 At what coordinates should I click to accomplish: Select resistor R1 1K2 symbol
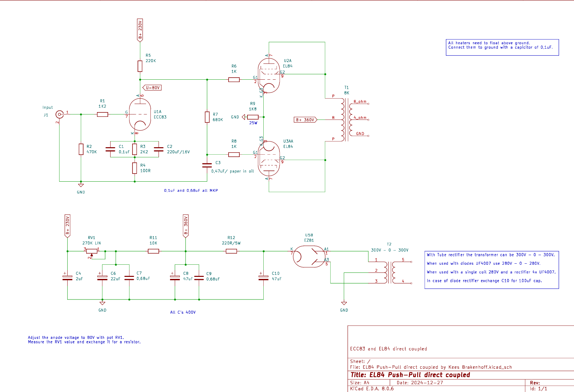coord(102,114)
